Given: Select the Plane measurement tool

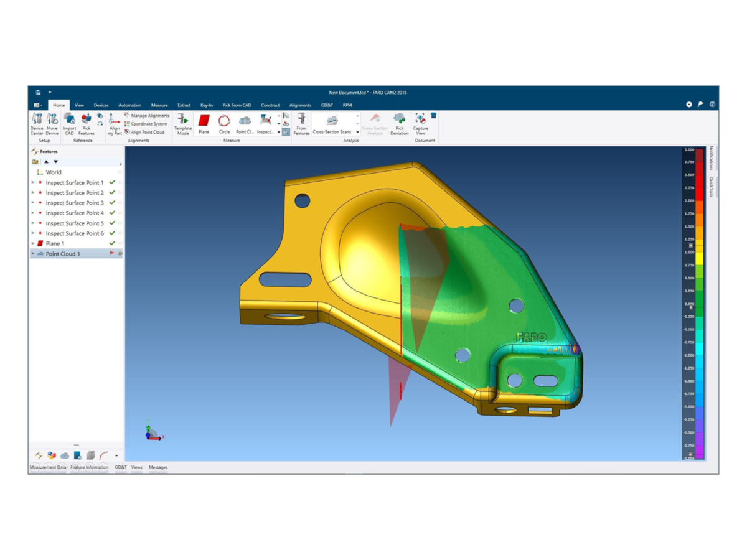Looking at the screenshot, I should tap(204, 124).
